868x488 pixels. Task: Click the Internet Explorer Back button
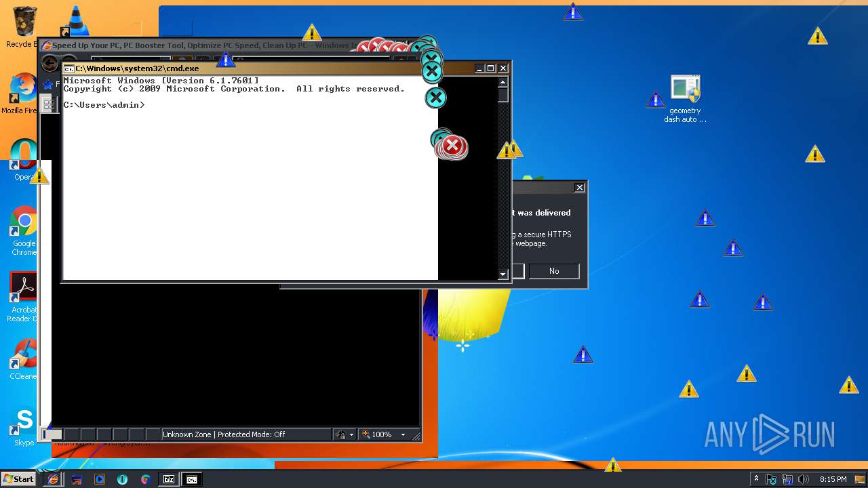coord(50,63)
